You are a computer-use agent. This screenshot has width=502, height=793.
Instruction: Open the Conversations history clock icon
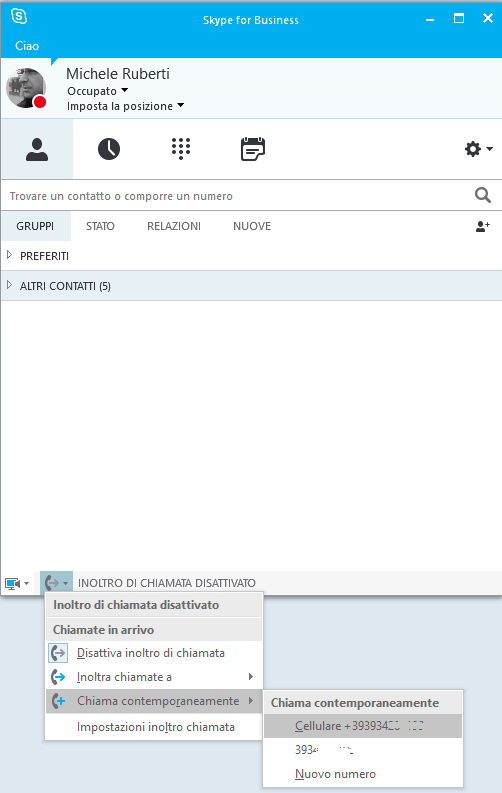click(x=109, y=149)
